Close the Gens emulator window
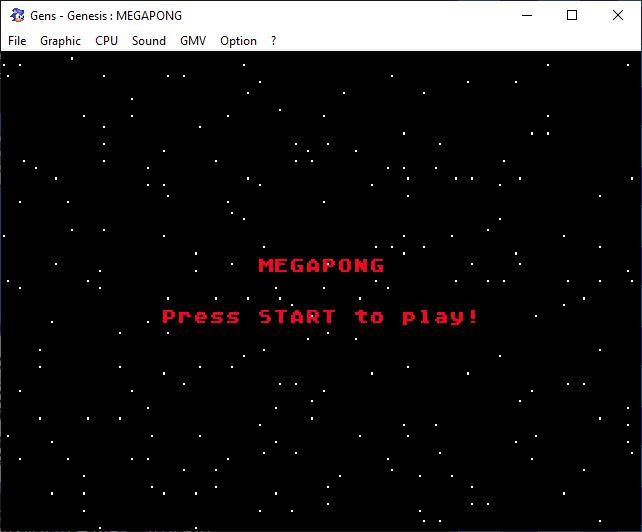 618,16
